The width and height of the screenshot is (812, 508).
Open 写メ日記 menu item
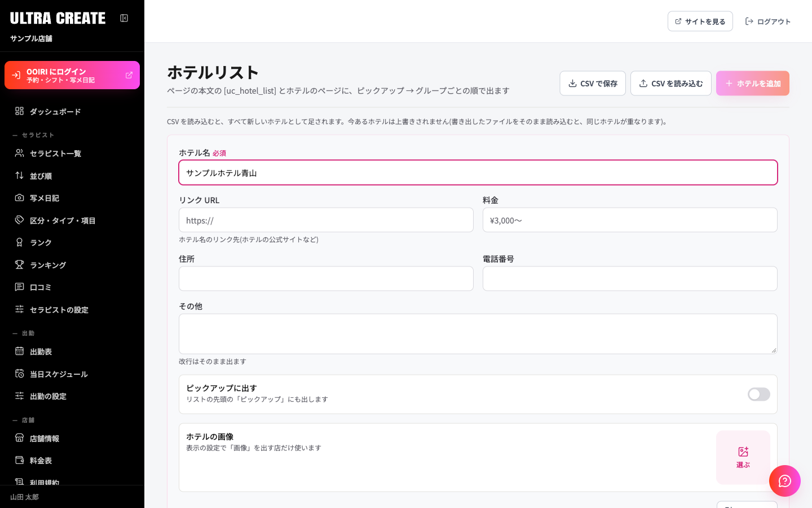point(72,198)
